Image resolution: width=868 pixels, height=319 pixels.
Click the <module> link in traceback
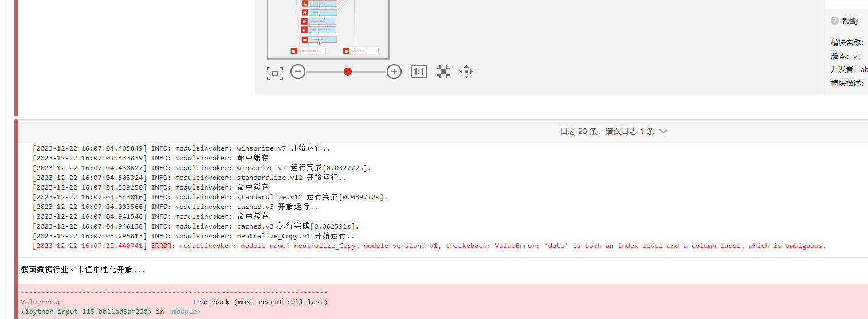click(x=184, y=312)
